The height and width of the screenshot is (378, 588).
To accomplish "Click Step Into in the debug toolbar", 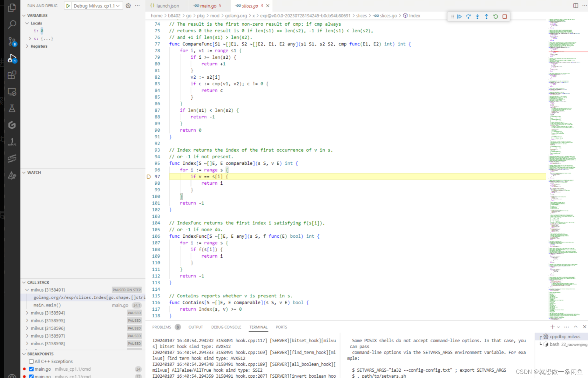I will (x=477, y=17).
